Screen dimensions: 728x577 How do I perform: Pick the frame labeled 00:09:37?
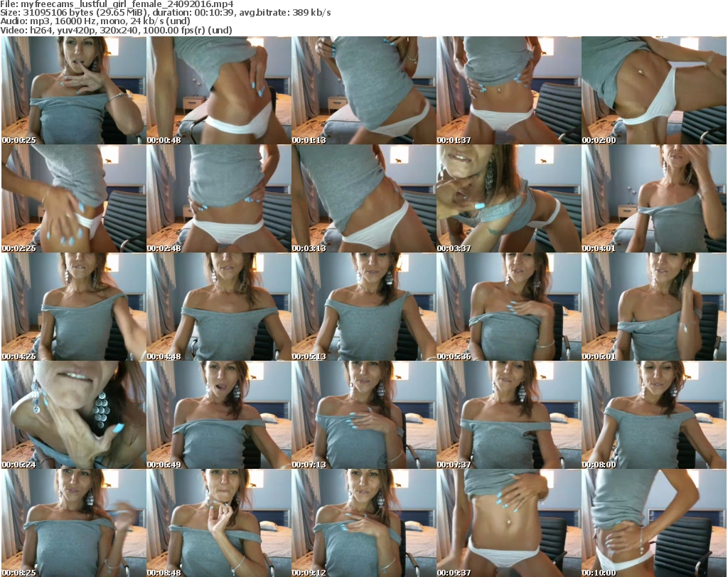click(508, 523)
